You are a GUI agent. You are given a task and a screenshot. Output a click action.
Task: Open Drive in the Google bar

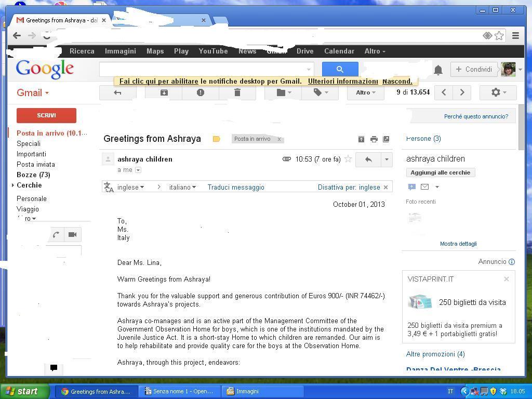click(x=305, y=51)
